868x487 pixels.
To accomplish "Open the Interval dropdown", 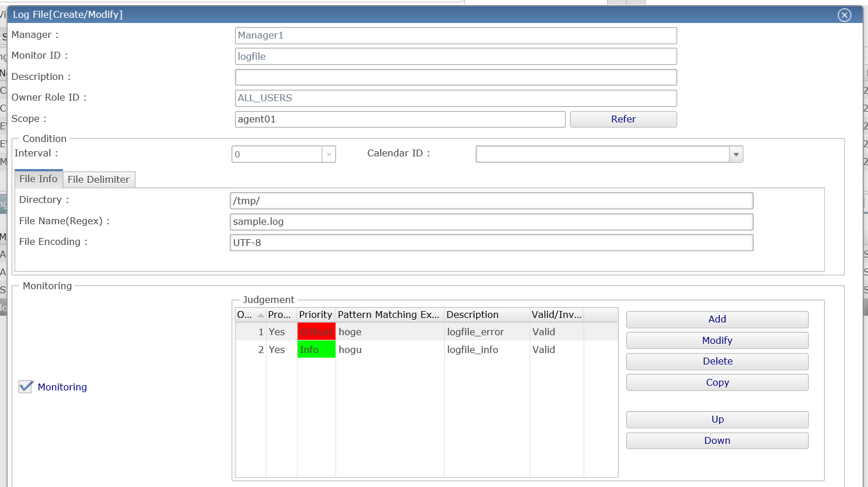I will coord(328,154).
